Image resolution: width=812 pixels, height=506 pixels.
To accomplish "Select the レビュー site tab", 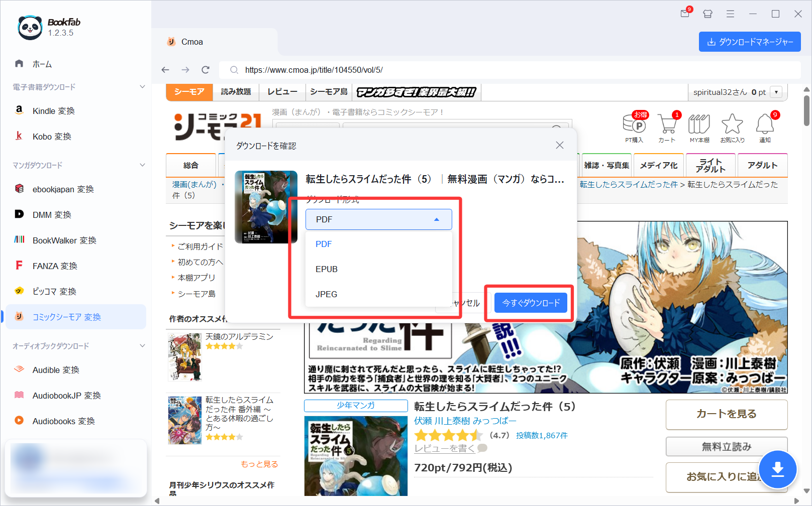I will pos(282,92).
